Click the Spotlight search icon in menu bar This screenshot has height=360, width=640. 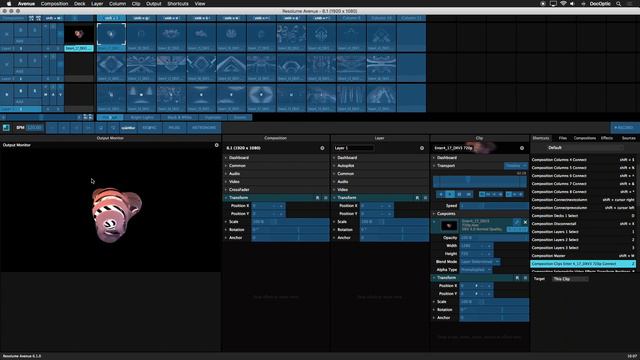point(619,4)
